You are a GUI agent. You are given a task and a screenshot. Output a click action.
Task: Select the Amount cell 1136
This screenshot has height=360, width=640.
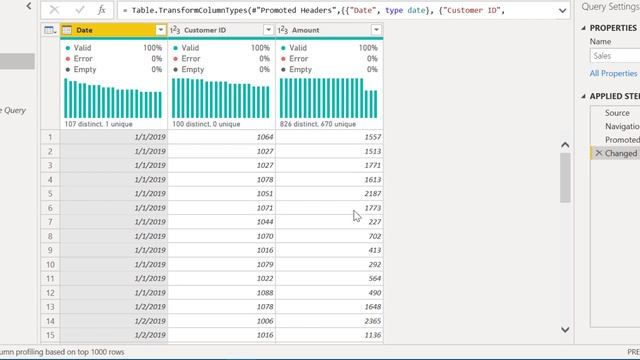[x=329, y=335]
